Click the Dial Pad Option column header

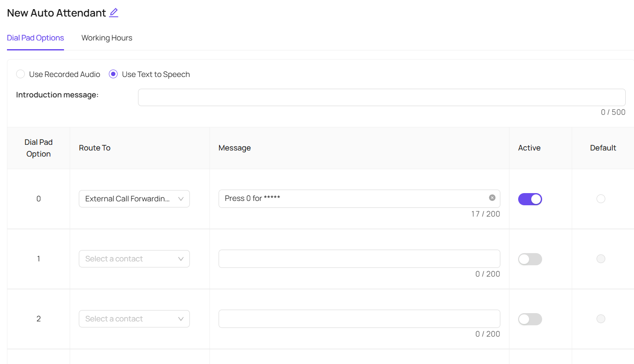point(38,148)
